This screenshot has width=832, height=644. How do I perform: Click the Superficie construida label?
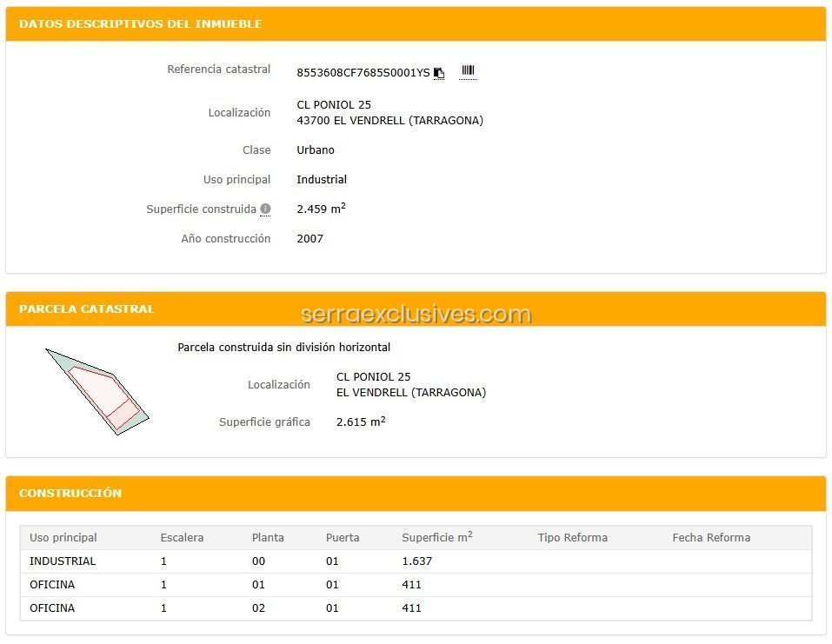tap(201, 209)
